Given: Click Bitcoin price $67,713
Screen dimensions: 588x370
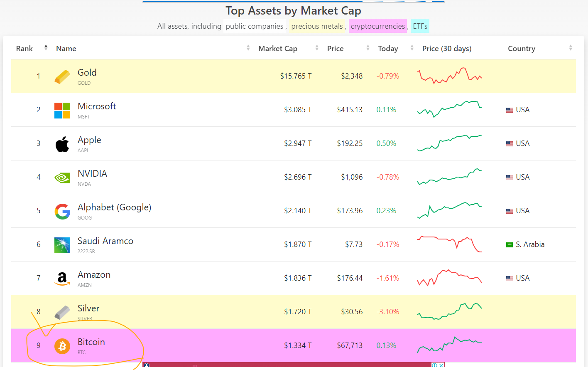Looking at the screenshot, I should (x=350, y=345).
